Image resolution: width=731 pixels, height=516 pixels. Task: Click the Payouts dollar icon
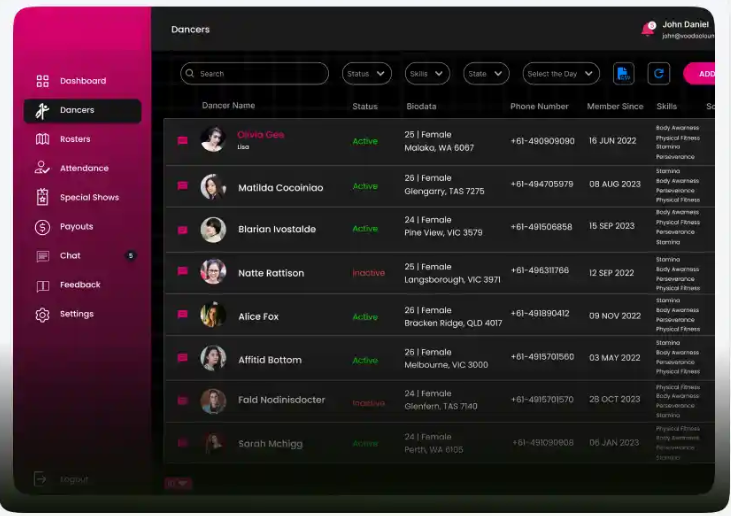click(42, 227)
